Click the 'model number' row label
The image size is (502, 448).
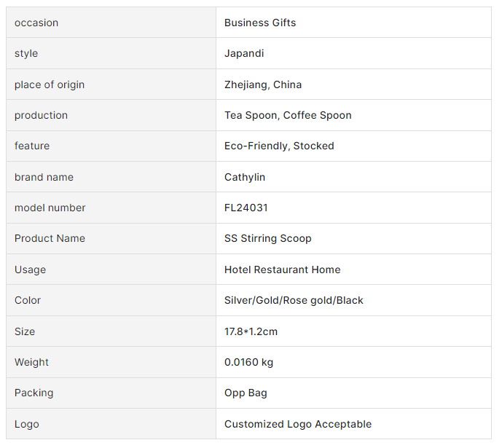(50, 208)
